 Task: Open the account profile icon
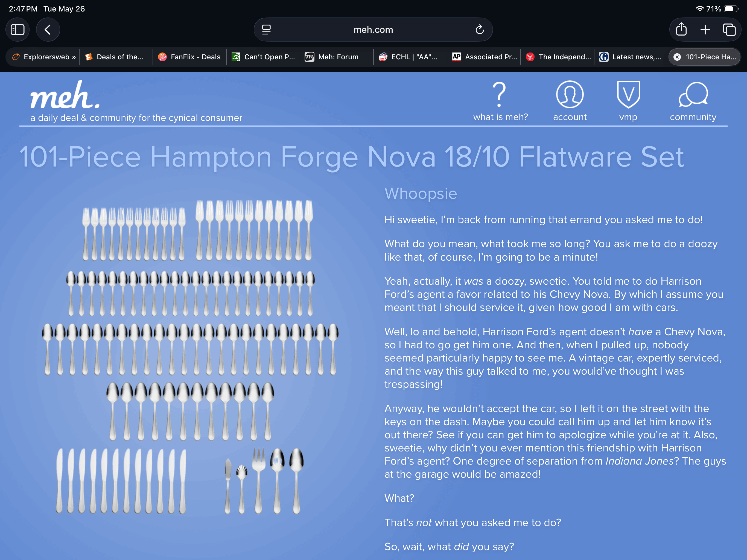click(x=570, y=94)
